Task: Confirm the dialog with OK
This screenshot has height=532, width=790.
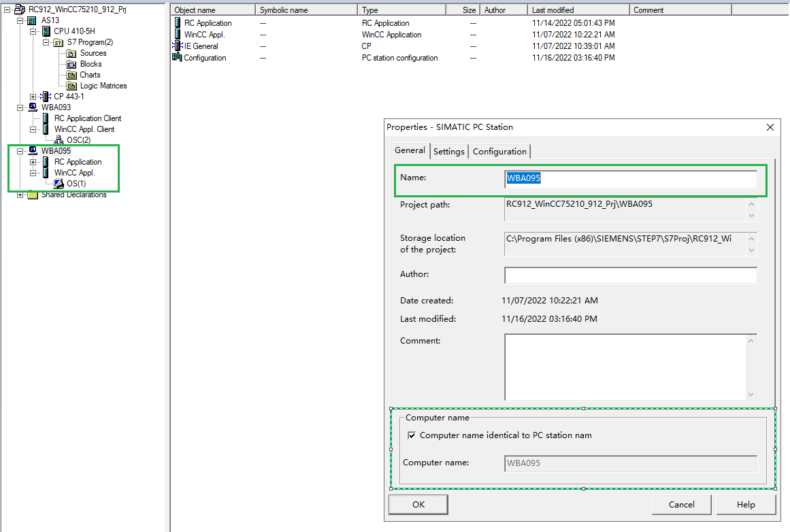Action: (418, 504)
